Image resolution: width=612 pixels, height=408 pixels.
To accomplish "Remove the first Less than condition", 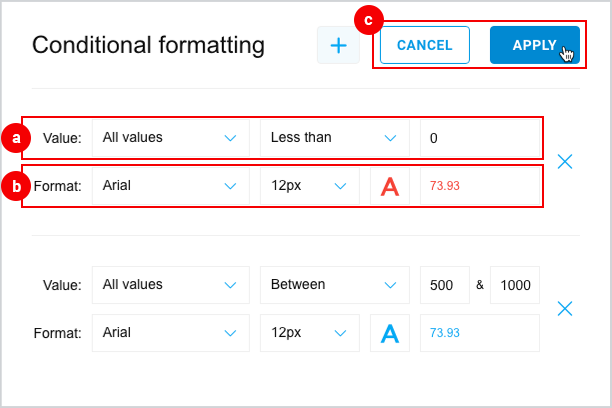I will [565, 161].
